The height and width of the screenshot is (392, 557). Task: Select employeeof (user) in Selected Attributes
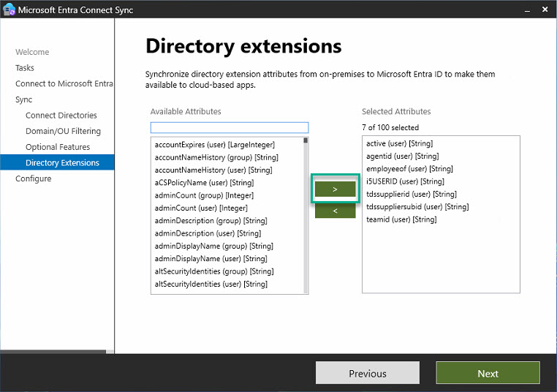tap(409, 169)
